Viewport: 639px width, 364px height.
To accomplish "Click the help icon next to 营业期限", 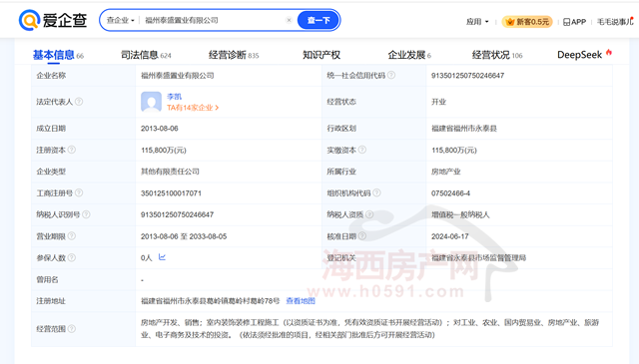I will coord(72,235).
